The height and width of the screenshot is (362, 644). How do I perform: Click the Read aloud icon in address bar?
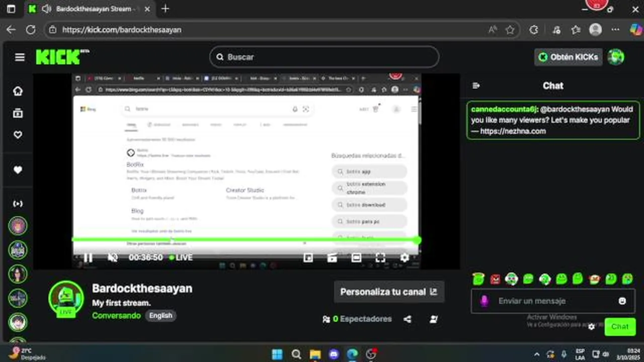tap(493, 30)
